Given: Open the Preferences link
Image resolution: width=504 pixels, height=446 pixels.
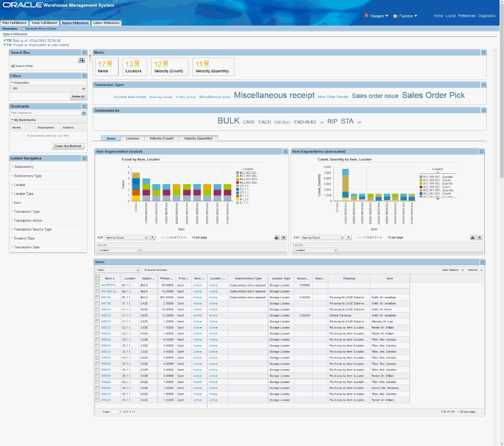Looking at the screenshot, I should coord(467,16).
